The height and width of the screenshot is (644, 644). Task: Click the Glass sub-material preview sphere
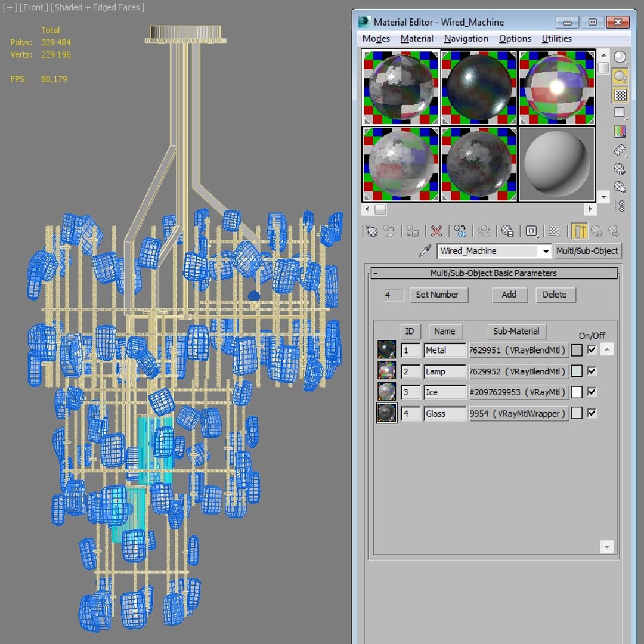tap(386, 413)
